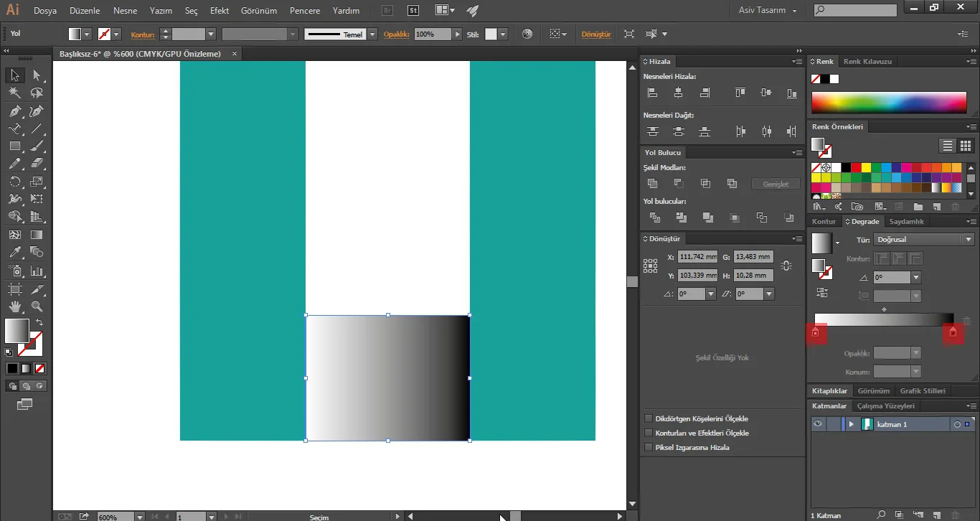Viewport: 980px width, 521px height.
Task: Select the Symbol Sprayer tool
Action: point(14,271)
